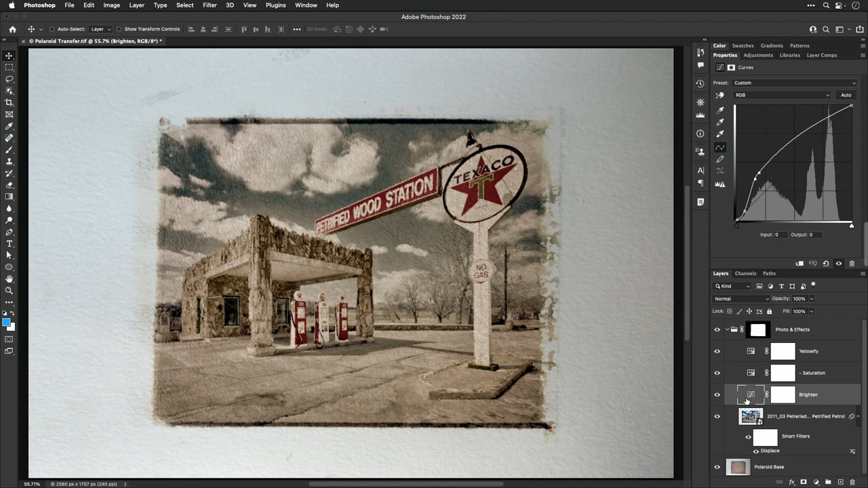Image resolution: width=868 pixels, height=488 pixels.
Task: Switch to the Channels tab
Action: (x=745, y=273)
